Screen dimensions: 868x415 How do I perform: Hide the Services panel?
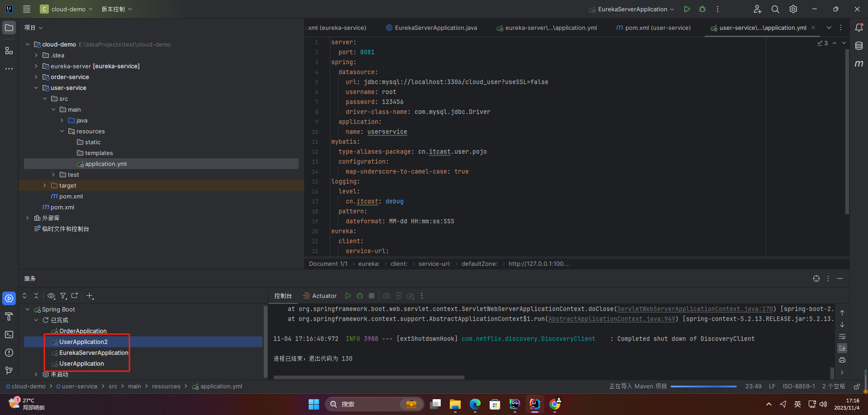coord(840,278)
